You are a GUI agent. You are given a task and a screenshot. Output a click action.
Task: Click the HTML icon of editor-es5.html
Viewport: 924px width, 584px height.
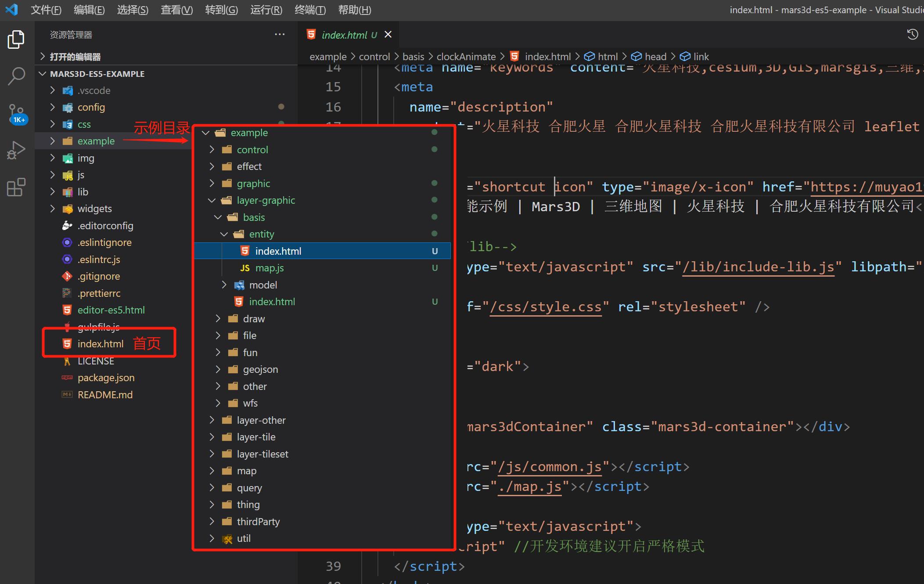[x=67, y=310]
